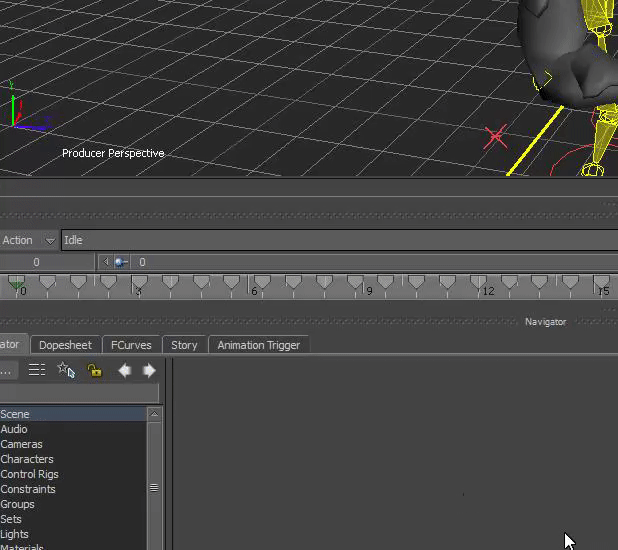Toggle the yellow padlock lock icon

(x=94, y=370)
